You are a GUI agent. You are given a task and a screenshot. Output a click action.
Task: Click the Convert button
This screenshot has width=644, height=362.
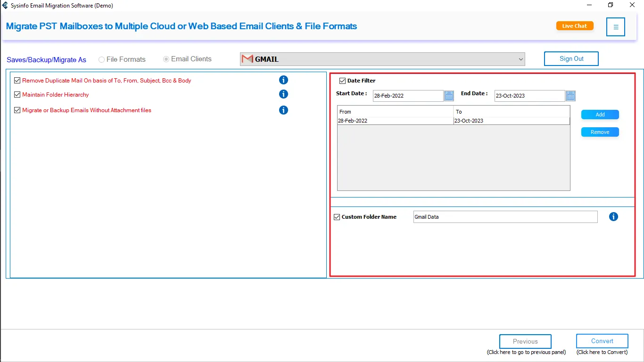tap(602, 341)
